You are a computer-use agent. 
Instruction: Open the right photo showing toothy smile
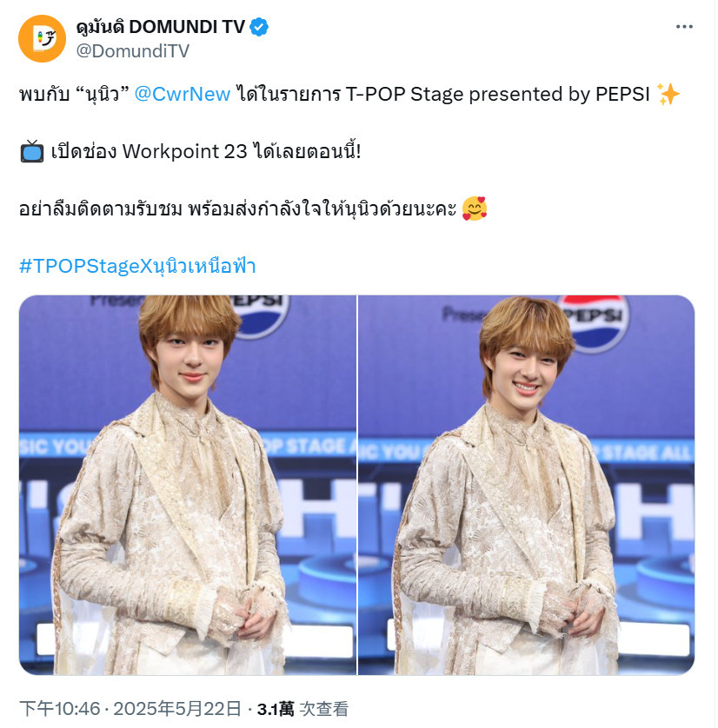526,485
